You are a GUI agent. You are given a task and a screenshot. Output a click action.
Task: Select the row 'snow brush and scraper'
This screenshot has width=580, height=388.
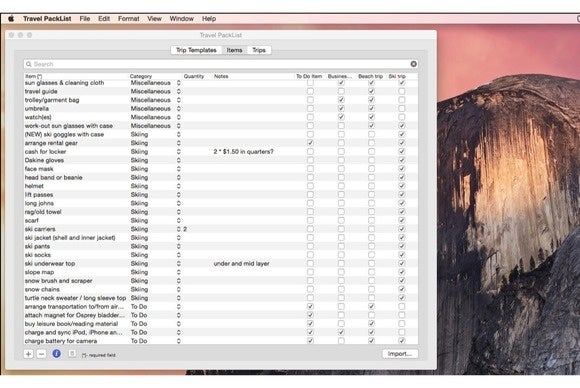tap(221, 281)
